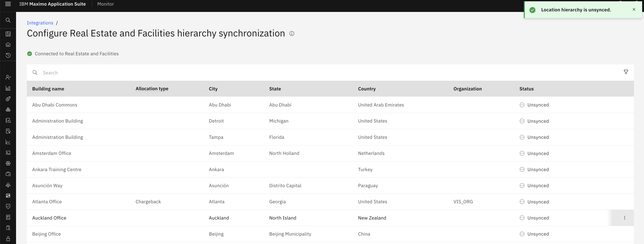Select the Asunción Way building name
The width and height of the screenshot is (644, 244).
[x=47, y=186]
